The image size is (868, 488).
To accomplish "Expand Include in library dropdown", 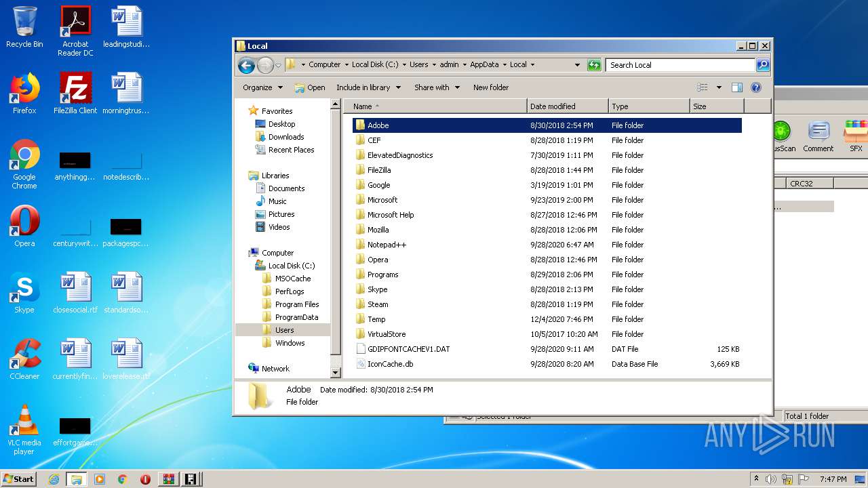I will [368, 87].
